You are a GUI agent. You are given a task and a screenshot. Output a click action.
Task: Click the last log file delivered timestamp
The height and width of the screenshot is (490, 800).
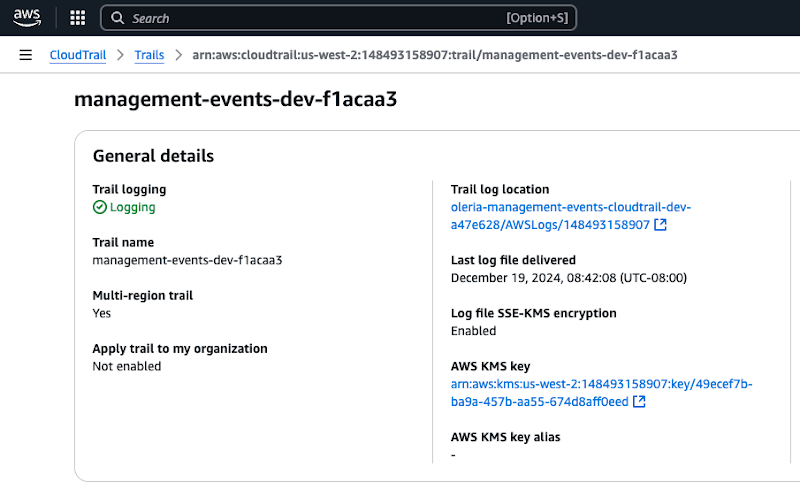pos(569,278)
